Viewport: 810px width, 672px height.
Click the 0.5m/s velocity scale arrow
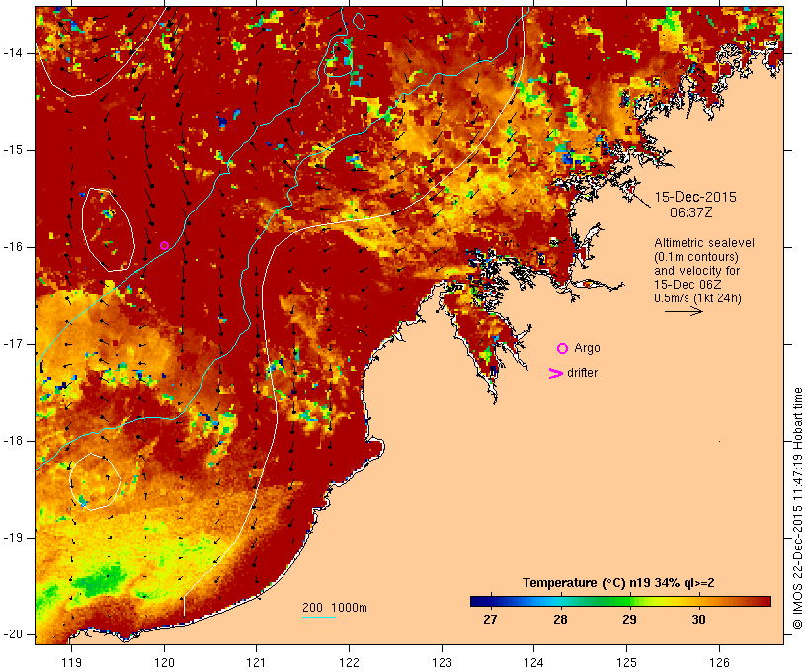[x=684, y=311]
